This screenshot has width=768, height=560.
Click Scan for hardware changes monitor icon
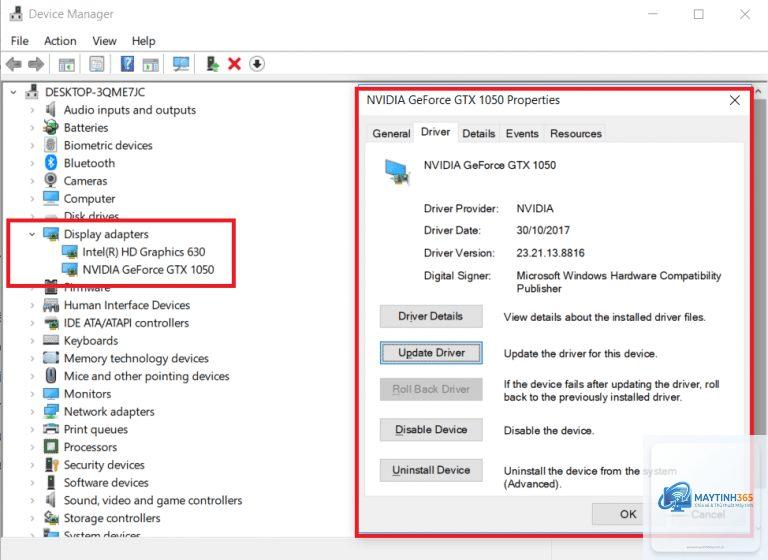(181, 64)
